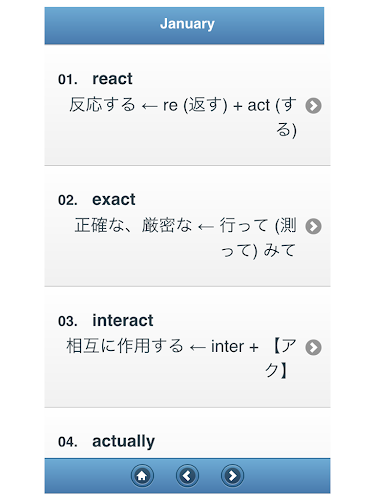Click the January header title
Screen dimensions: 375x500
[187, 24]
